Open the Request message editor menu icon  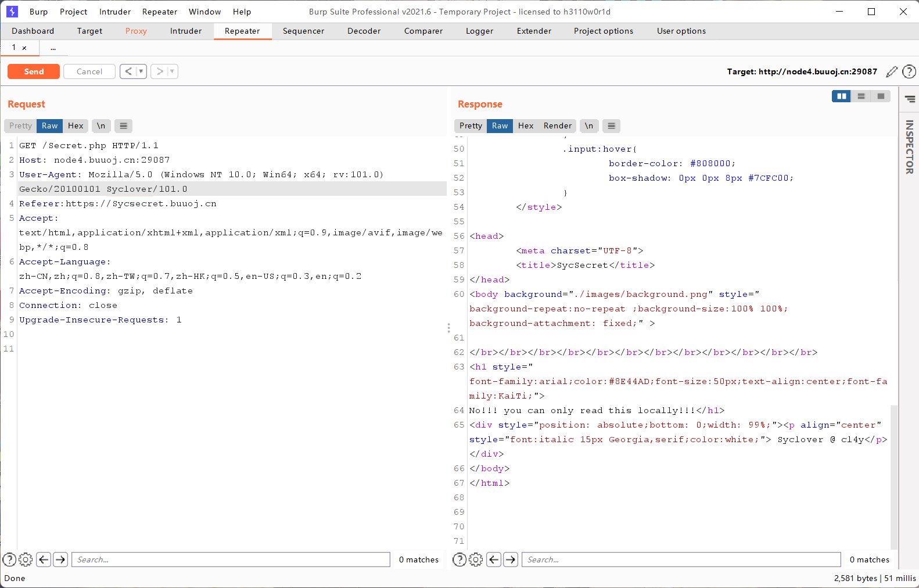tap(123, 126)
